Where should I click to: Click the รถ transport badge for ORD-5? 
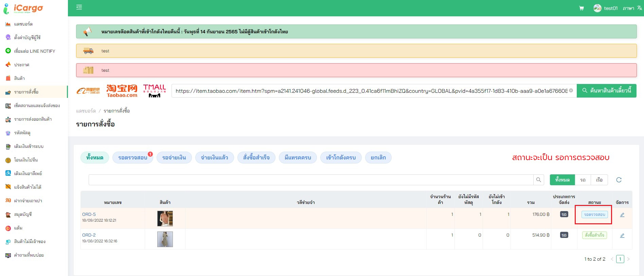tap(564, 214)
